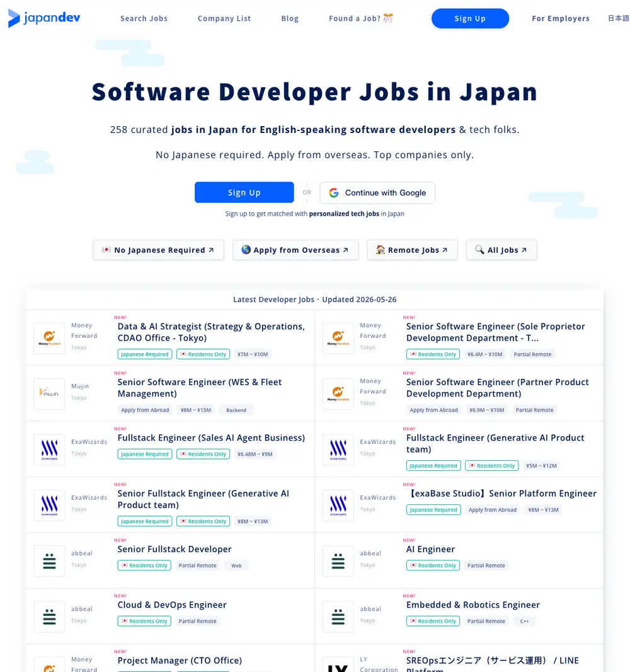Click Japan flag icon on No Japanese Required
Image resolution: width=630 pixels, height=672 pixels.
tap(106, 250)
